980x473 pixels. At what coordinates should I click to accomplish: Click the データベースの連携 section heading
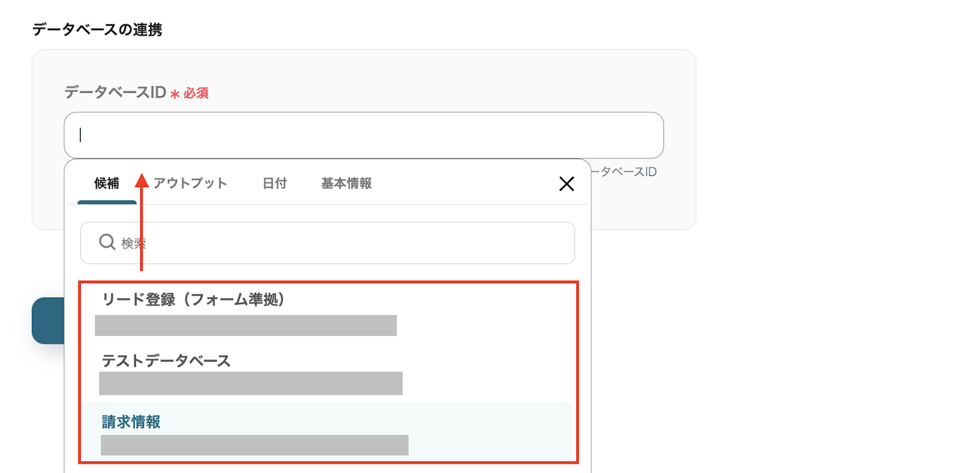(x=97, y=29)
